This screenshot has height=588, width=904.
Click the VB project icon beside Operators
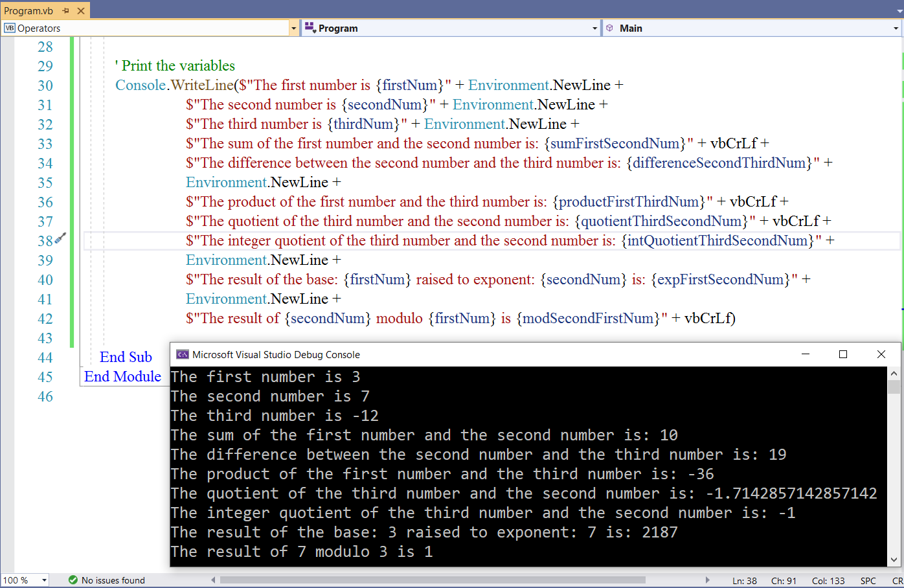tap(10, 28)
